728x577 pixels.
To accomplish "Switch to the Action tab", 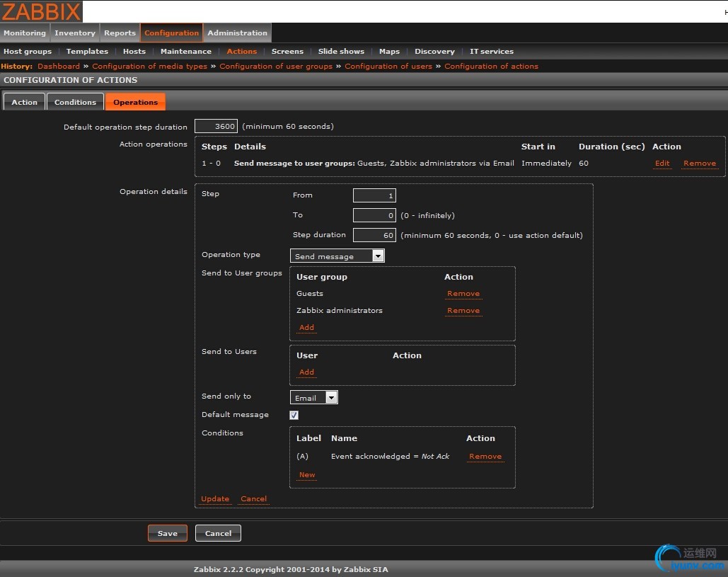I will click(x=24, y=102).
